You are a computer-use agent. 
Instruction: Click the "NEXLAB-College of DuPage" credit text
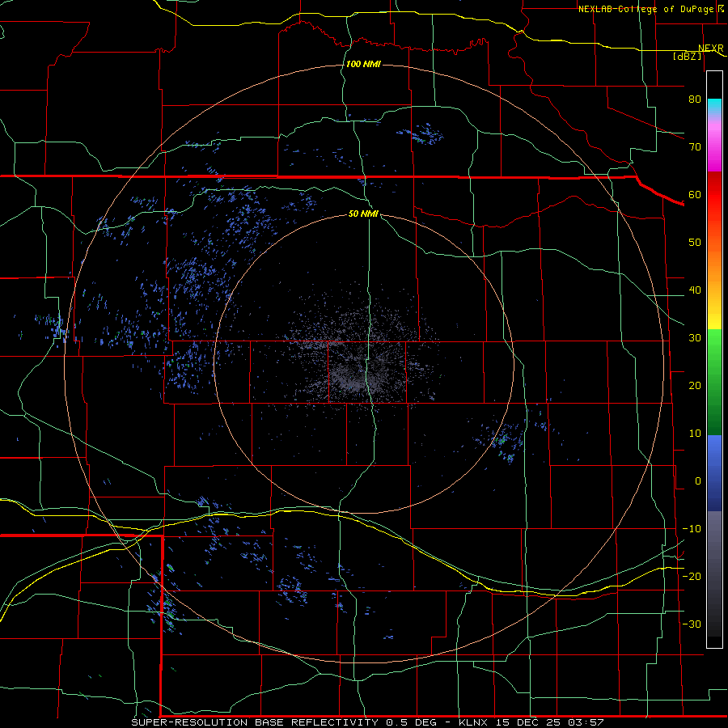pos(647,9)
